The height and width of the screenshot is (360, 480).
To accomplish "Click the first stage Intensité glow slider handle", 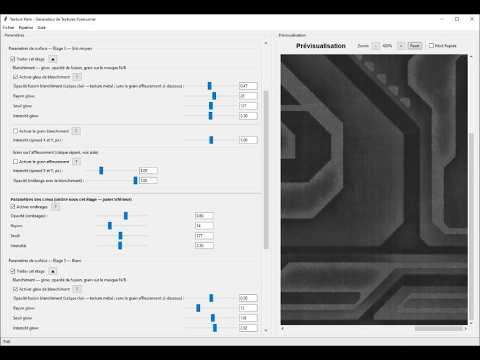I will coord(210,116).
